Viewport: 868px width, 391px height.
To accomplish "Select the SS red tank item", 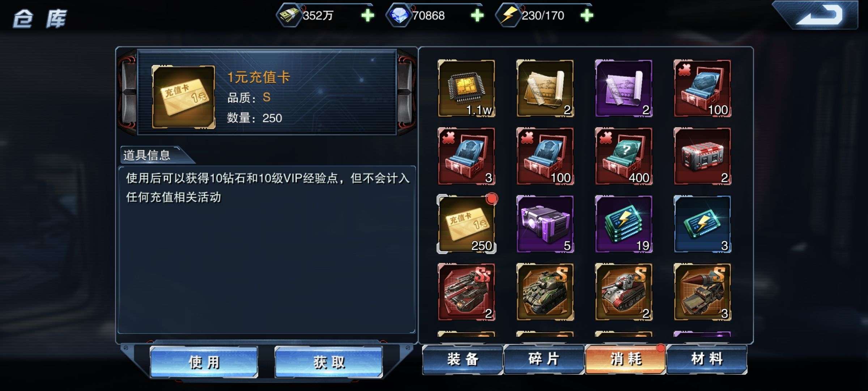I will point(466,292).
